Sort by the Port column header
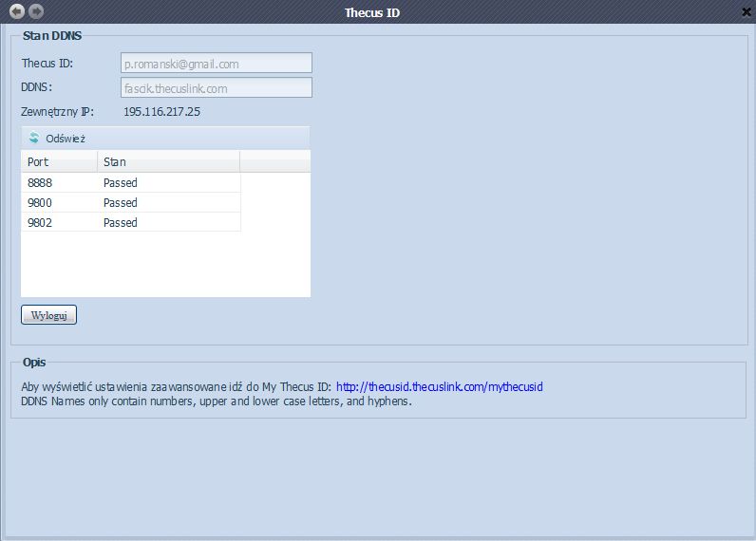 [59, 162]
